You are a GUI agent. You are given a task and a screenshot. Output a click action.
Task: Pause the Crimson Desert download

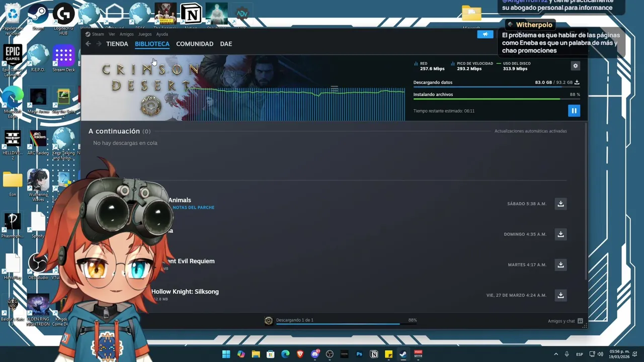click(x=574, y=111)
